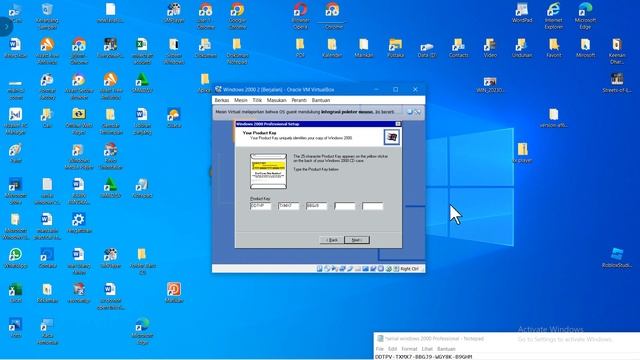The height and width of the screenshot is (360, 640).
Task: Open the Mesin menu in VirtualBox
Action: point(240,100)
